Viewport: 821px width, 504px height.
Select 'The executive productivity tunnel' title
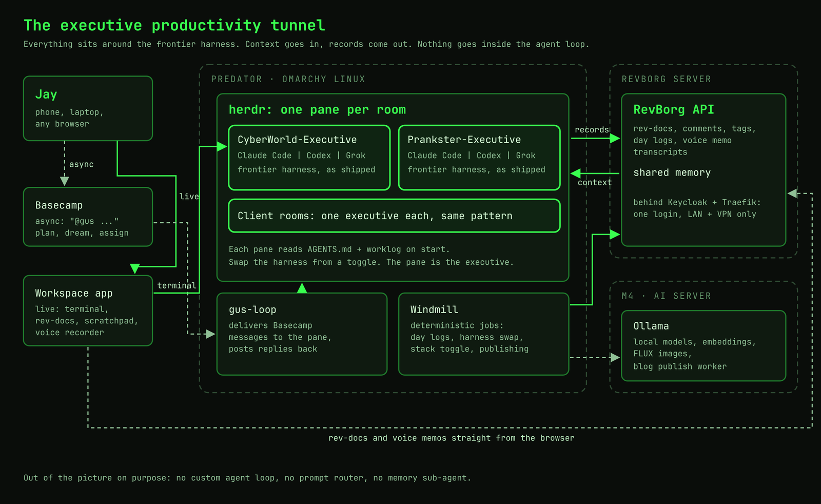174,25
